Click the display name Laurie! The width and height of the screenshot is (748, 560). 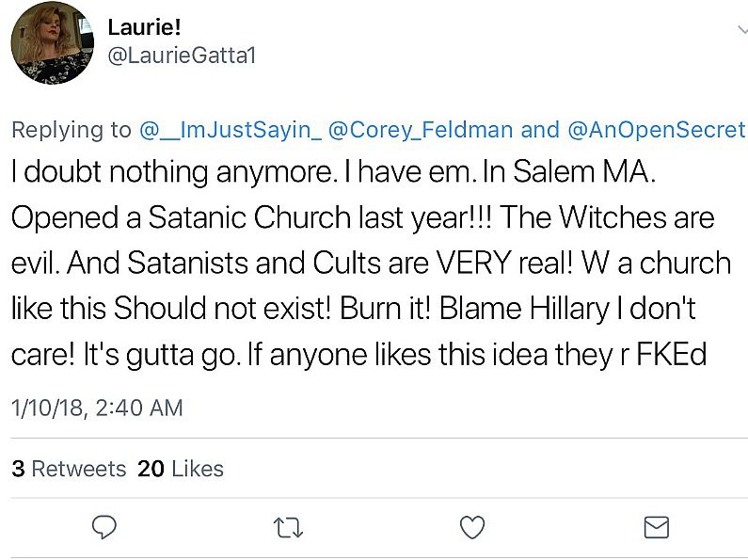click(x=144, y=26)
